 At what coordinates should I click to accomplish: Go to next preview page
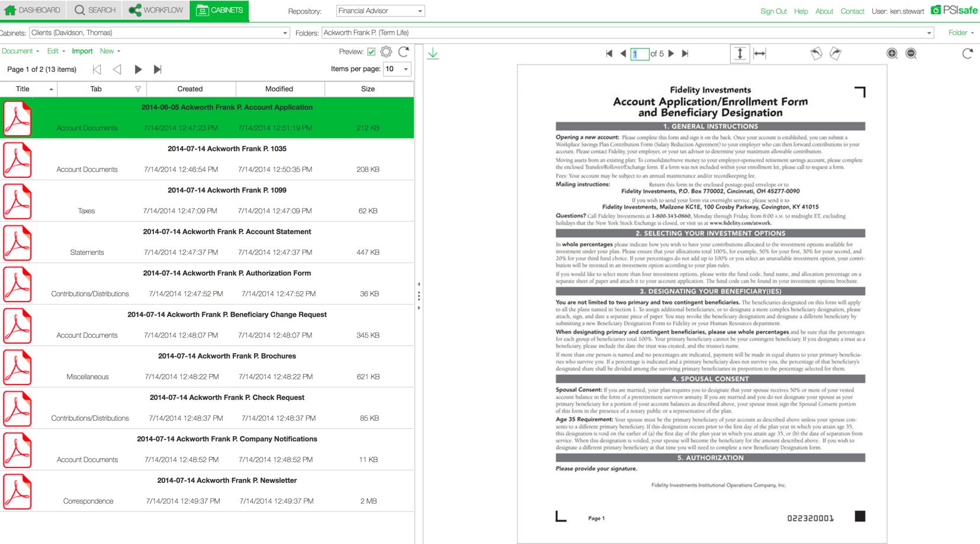[671, 53]
